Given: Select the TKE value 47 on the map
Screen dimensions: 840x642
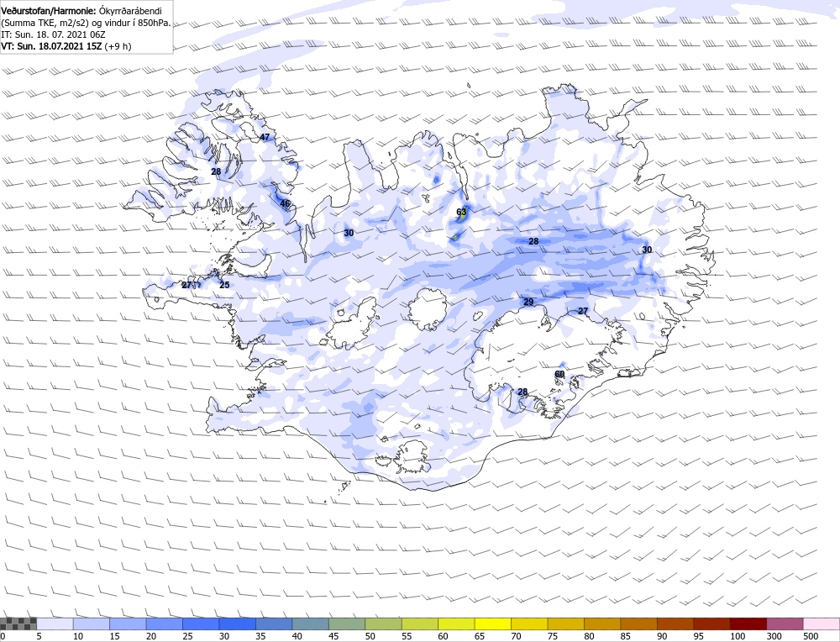Looking at the screenshot, I should tap(265, 137).
